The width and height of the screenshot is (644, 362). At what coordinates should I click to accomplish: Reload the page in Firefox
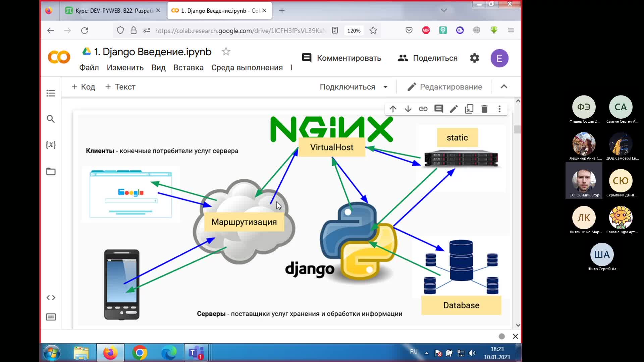click(85, 31)
